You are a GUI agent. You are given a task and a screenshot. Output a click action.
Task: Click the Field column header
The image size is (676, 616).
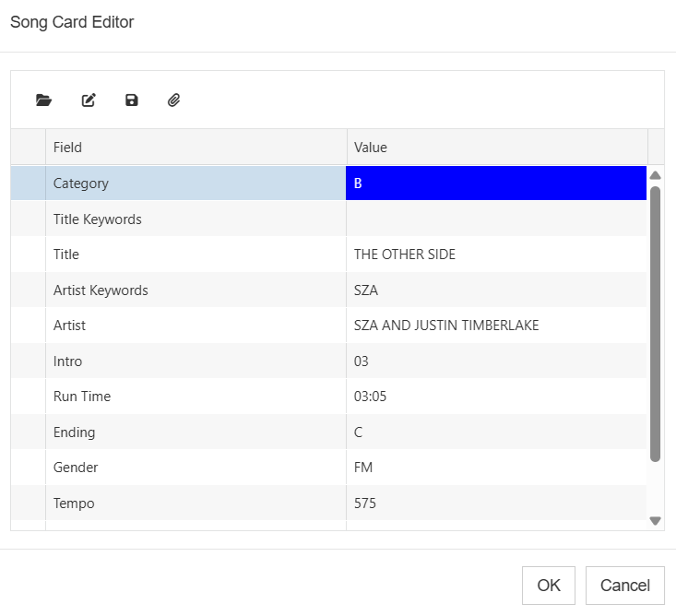(196, 147)
